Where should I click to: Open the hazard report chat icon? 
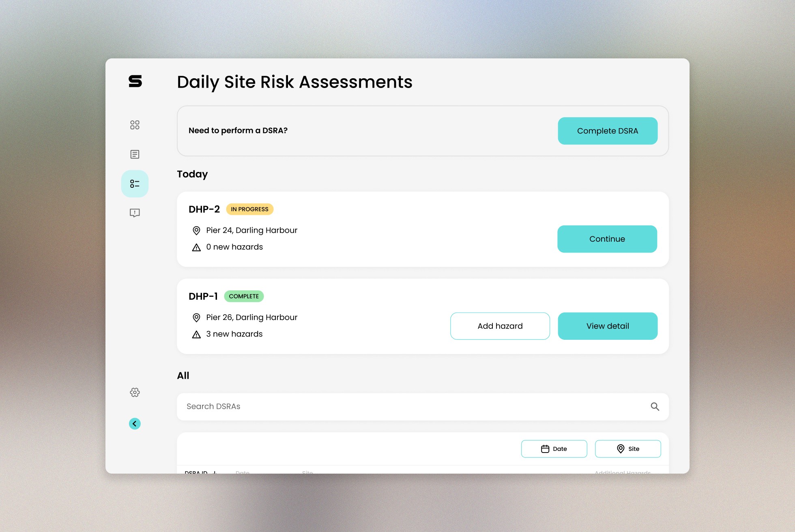(x=135, y=213)
